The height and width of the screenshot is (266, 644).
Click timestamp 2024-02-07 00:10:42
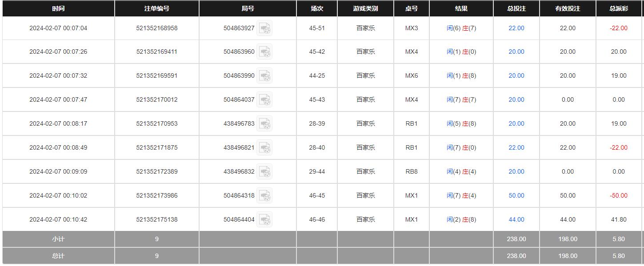[x=58, y=219]
